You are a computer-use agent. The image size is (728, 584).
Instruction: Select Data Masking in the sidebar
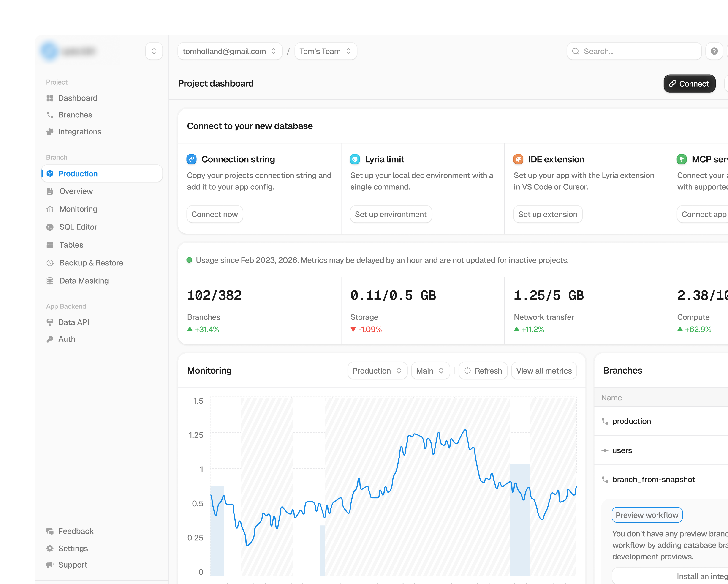click(84, 281)
